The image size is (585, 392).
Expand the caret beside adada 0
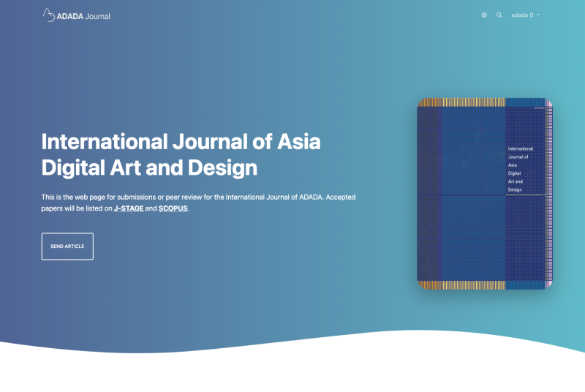pos(538,15)
